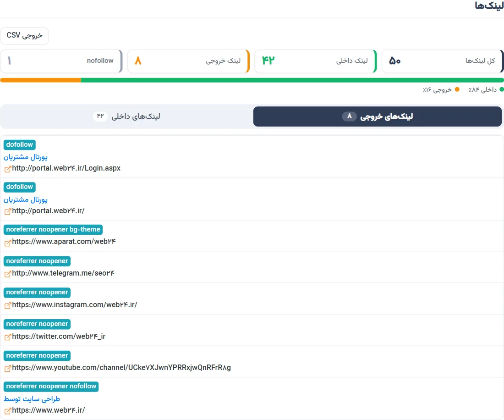Click noreferrer noopener badge above instagram URL
The height and width of the screenshot is (420, 504).
[37, 293]
